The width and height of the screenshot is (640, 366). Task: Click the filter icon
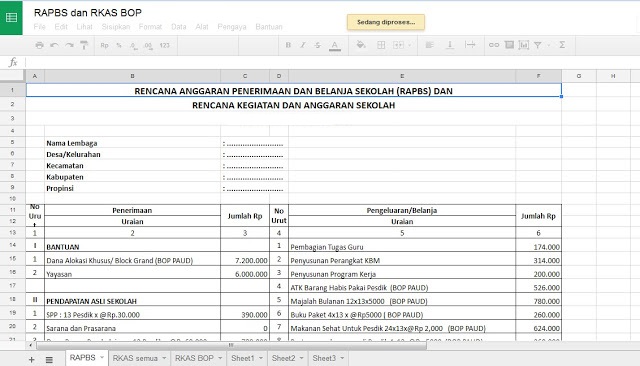pos(538,45)
